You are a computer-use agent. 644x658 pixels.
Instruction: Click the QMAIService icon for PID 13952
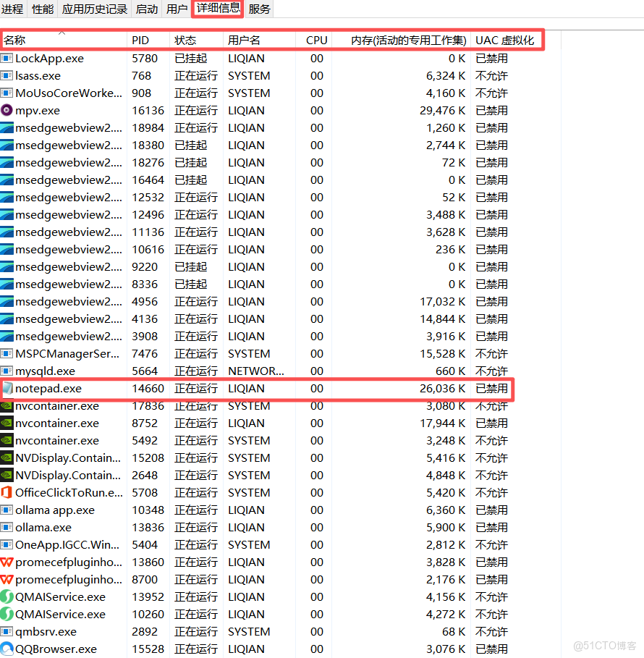point(7,596)
